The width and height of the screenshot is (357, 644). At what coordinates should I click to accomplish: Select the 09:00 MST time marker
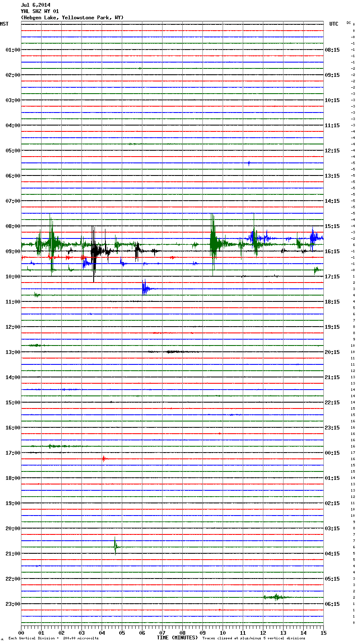coord(13,251)
